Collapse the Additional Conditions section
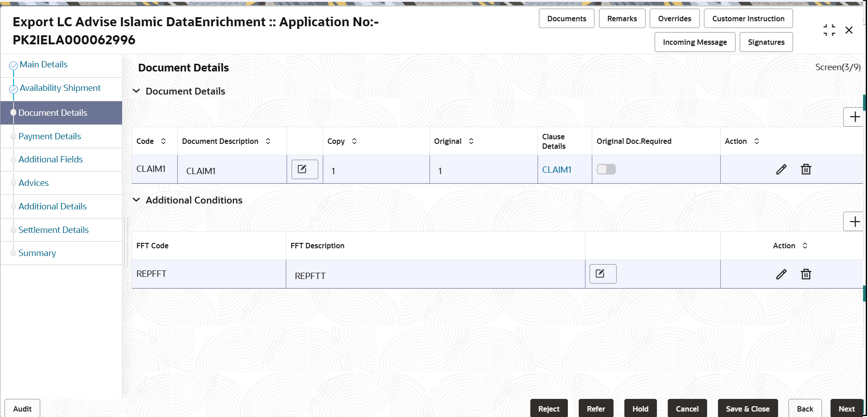The image size is (868, 417). click(136, 200)
